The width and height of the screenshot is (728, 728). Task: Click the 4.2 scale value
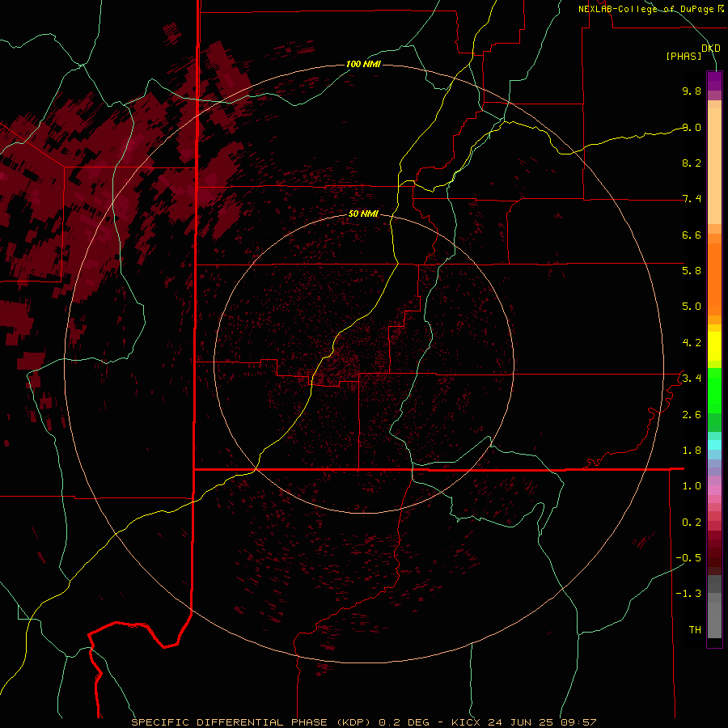pos(692,343)
